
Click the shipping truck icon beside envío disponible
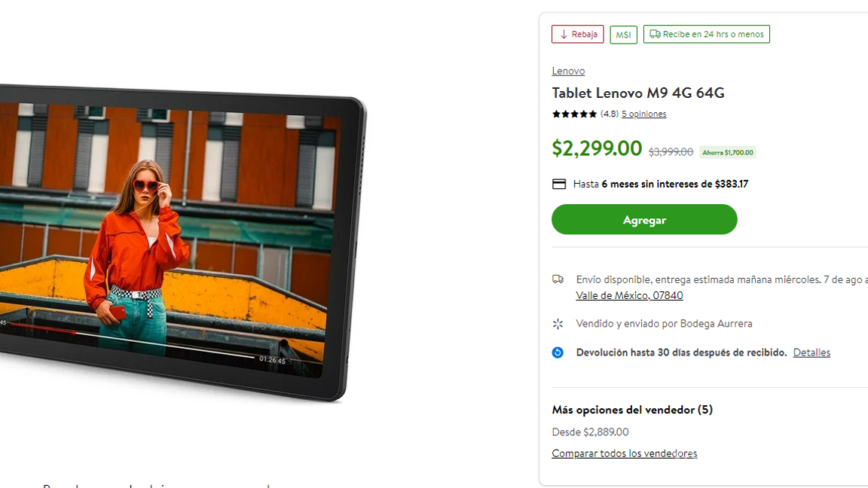coord(558,279)
